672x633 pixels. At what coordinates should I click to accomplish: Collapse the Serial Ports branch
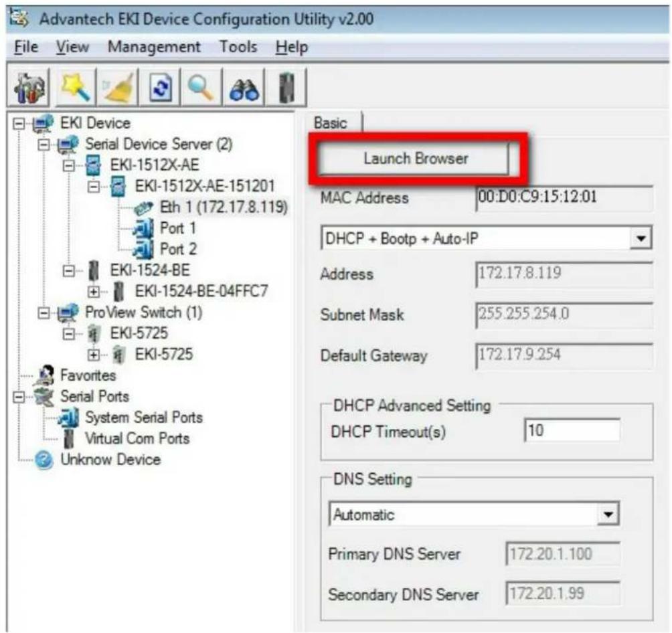click(19, 397)
